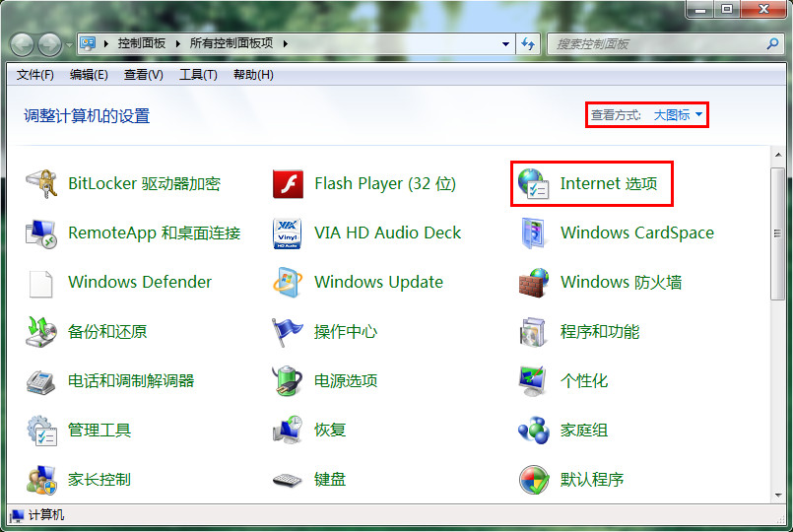This screenshot has width=793, height=532.
Task: Open the 文件(F) menu
Action: (34, 75)
